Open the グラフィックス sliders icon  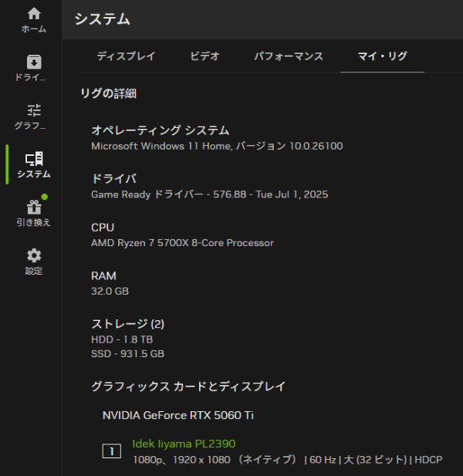point(34,110)
